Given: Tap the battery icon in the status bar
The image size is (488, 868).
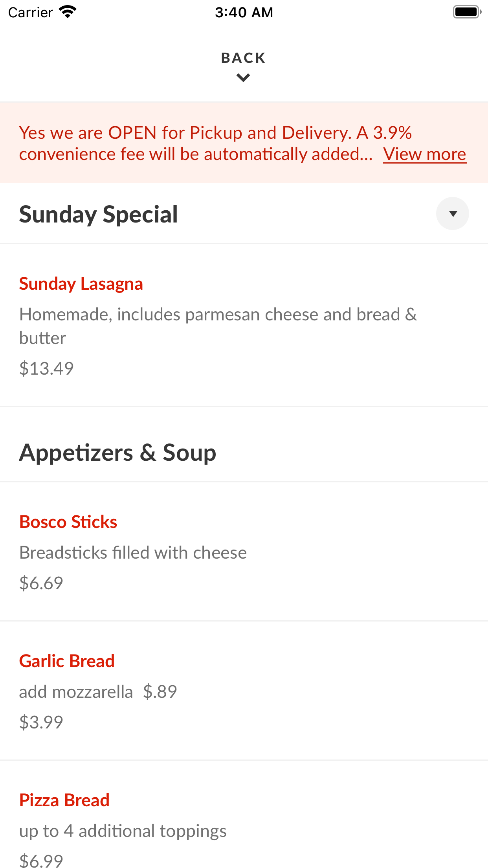Looking at the screenshot, I should coord(467,12).
